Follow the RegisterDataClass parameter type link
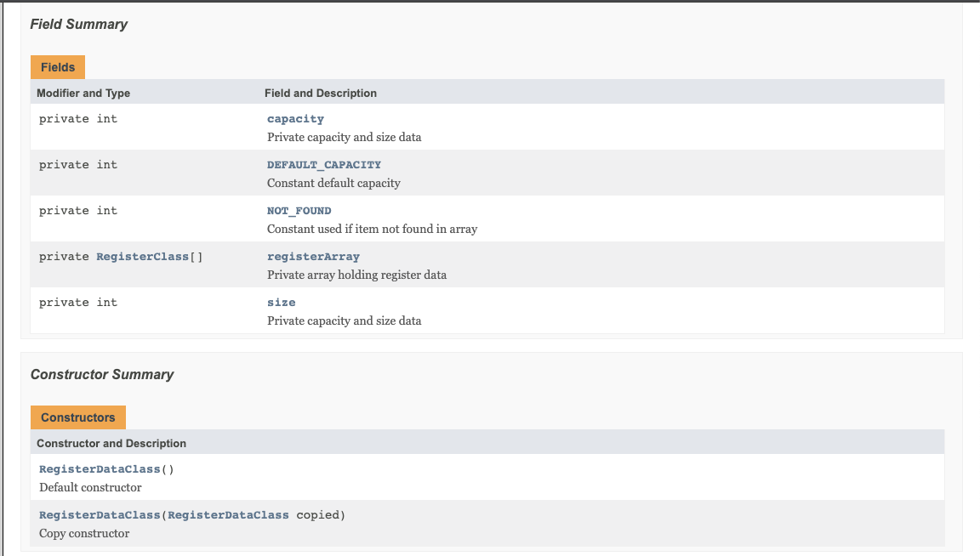 point(228,515)
